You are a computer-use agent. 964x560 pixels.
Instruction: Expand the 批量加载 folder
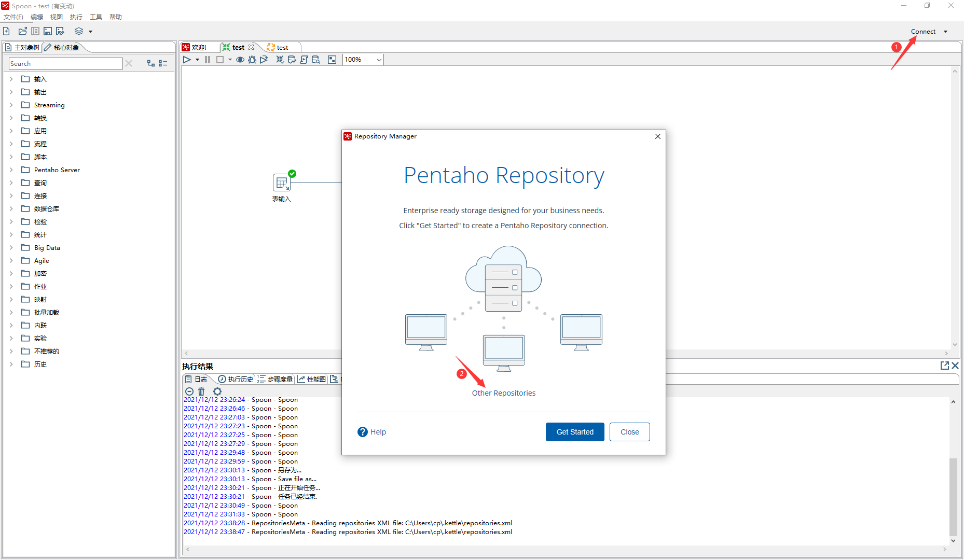click(11, 312)
